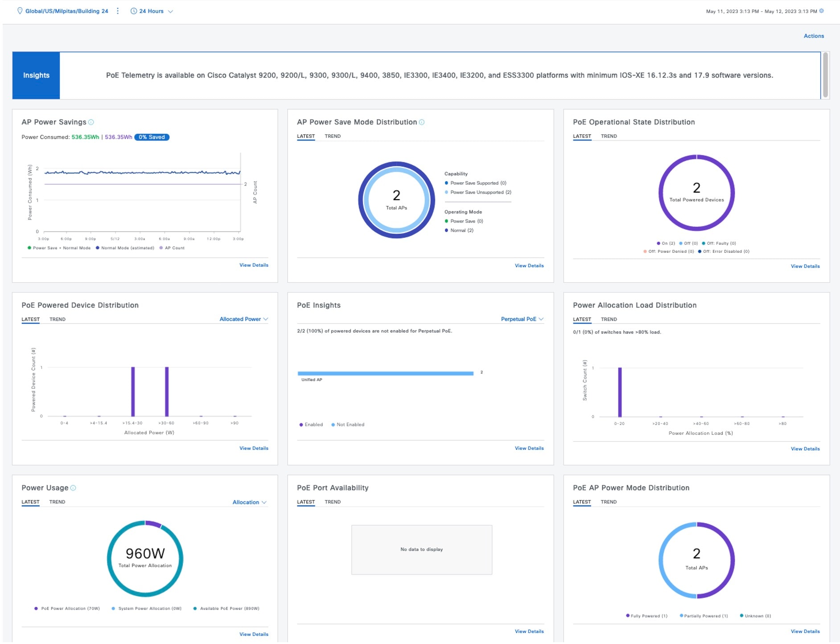Toggle the Not Enabled legend in PoE Insights
Viewport: 840px width, 644px height.
pos(348,425)
